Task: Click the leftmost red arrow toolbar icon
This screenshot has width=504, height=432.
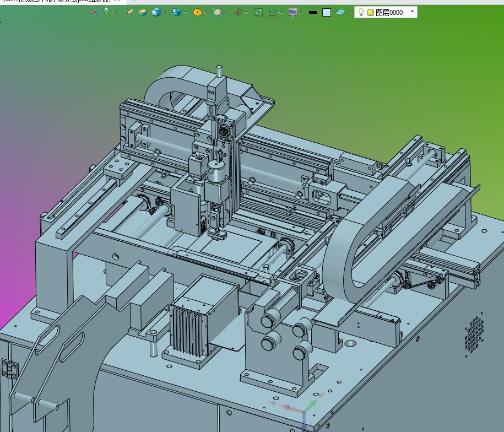Action: (95, 12)
